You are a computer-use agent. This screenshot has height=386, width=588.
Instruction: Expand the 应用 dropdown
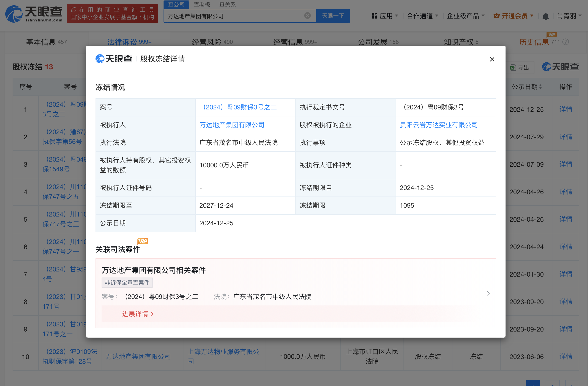[397, 16]
